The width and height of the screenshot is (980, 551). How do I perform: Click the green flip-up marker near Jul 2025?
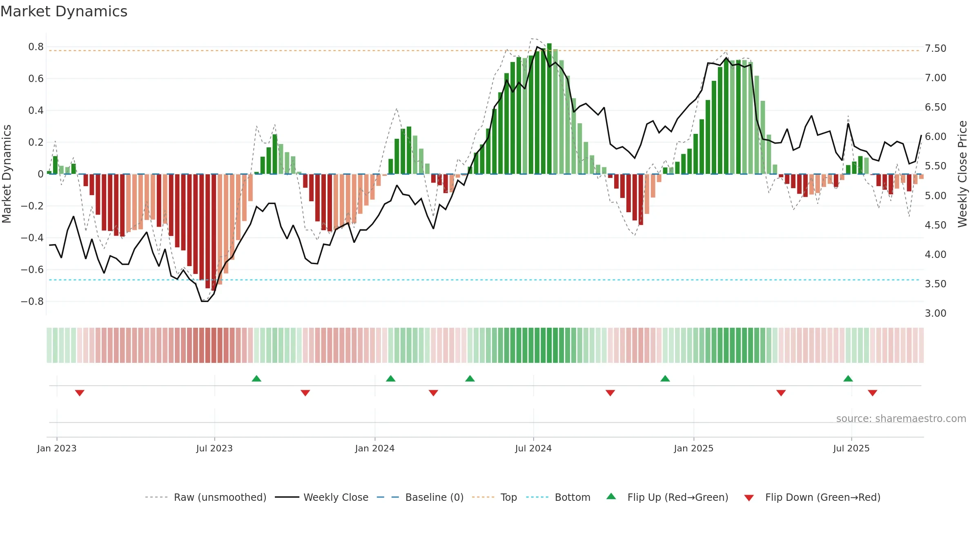click(848, 378)
